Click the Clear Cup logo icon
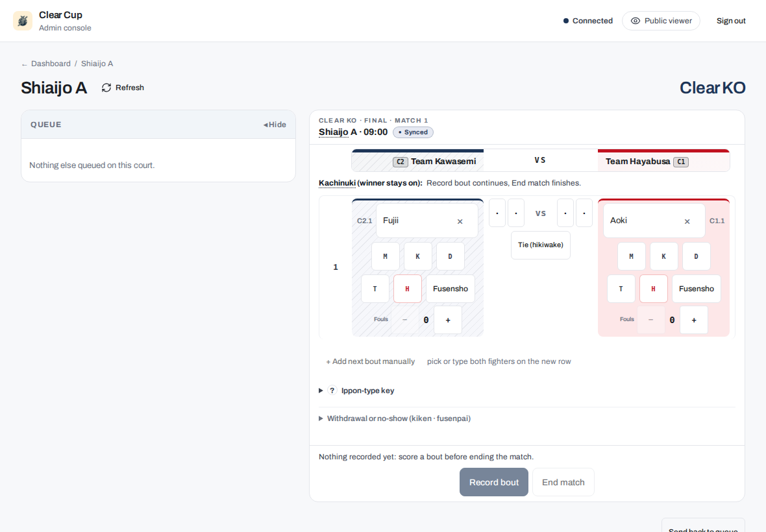 [x=23, y=21]
